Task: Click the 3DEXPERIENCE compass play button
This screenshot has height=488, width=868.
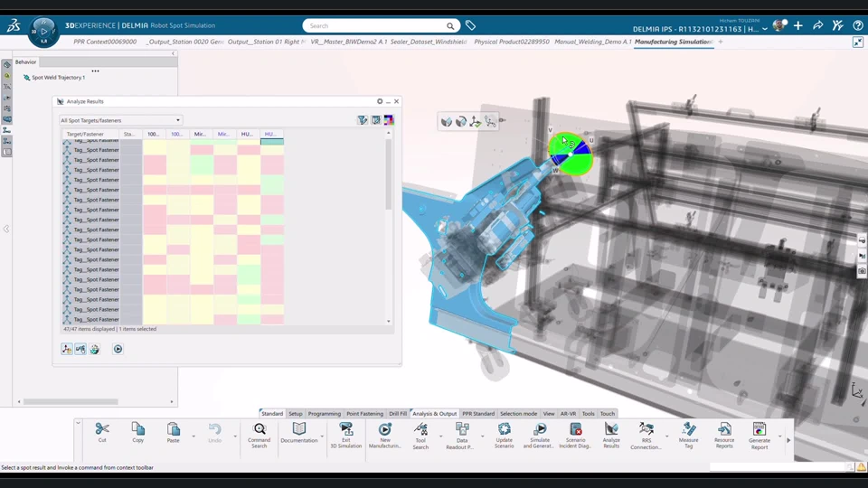Action: click(x=43, y=31)
